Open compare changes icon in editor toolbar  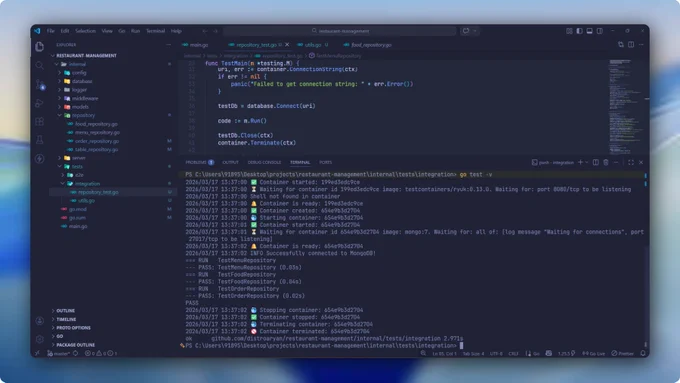621,45
